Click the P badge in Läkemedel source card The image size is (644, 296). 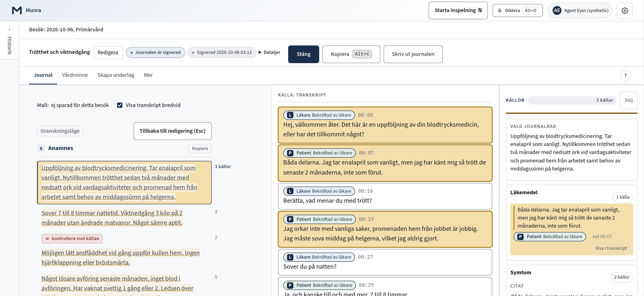coord(520,236)
